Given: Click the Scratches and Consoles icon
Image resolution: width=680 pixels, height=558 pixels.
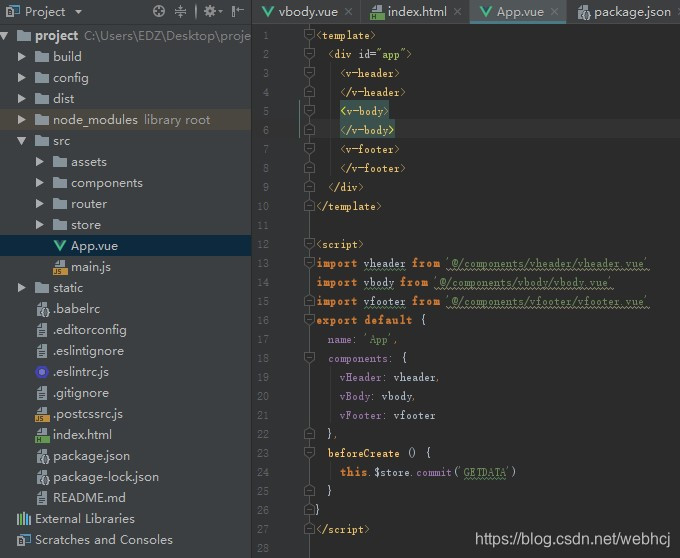Looking at the screenshot, I should pos(24,540).
